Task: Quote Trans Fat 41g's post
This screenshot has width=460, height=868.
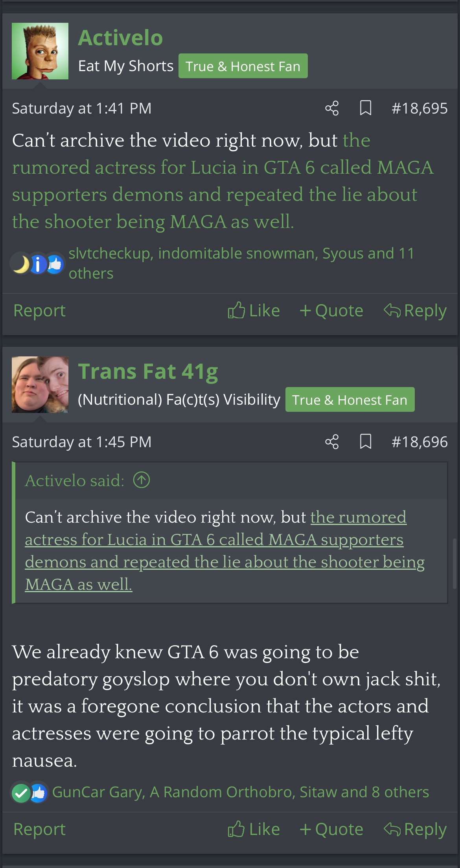Action: 331,829
